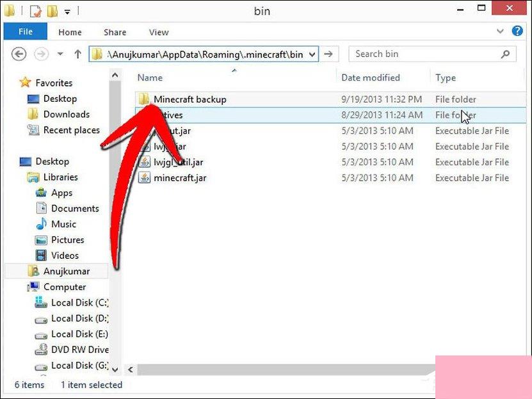532x399 pixels.
Task: Click the lwjgl_util.jar file icon
Action: 144,162
